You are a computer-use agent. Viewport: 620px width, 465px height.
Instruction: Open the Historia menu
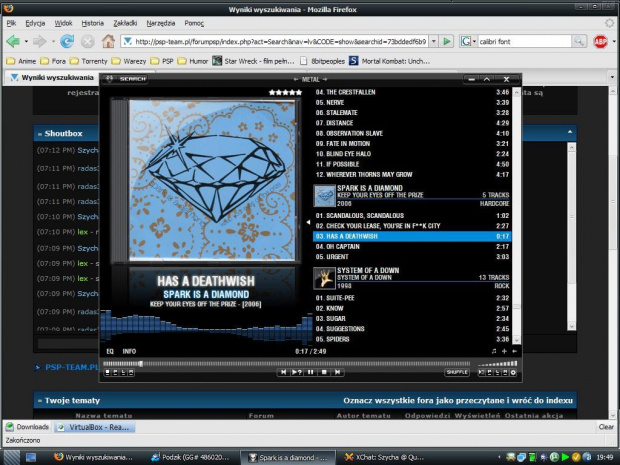click(x=93, y=23)
